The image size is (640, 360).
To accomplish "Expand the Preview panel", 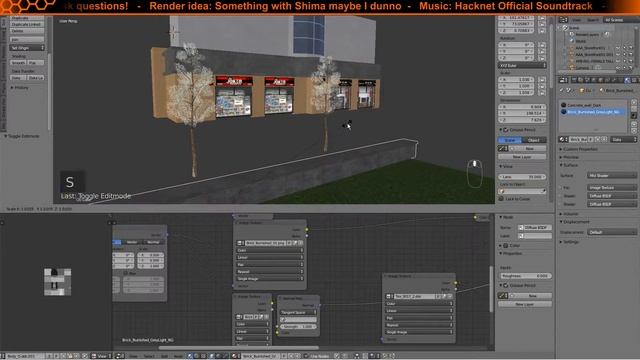I will 569,157.
